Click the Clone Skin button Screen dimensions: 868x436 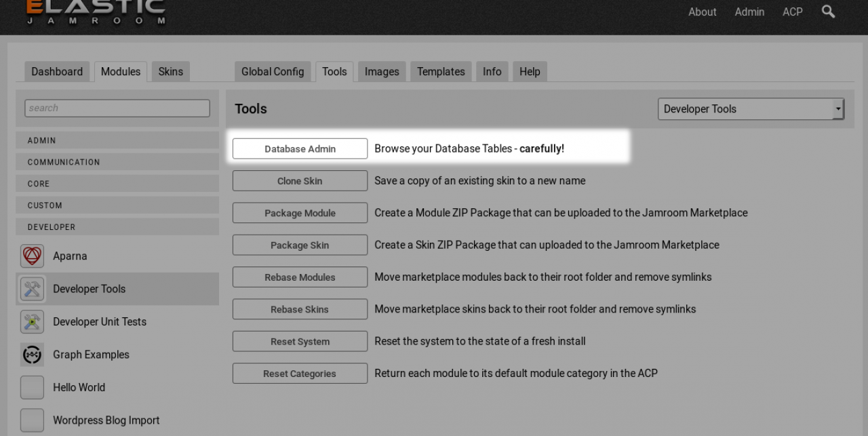tap(300, 181)
